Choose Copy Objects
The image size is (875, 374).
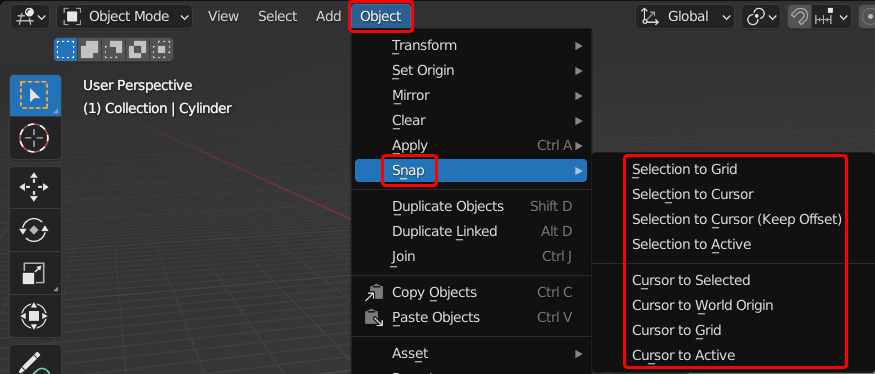471,293
